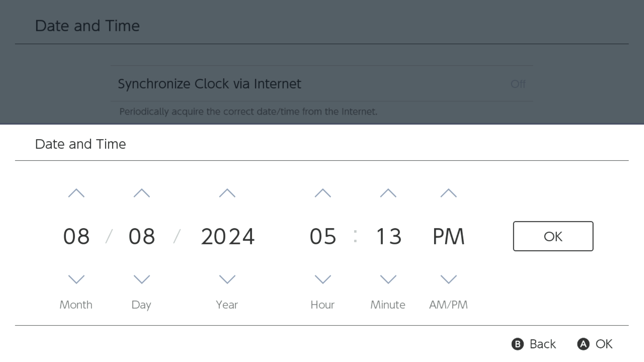644x362 pixels.
Task: Click the Day decrement down arrow
Action: [142, 279]
